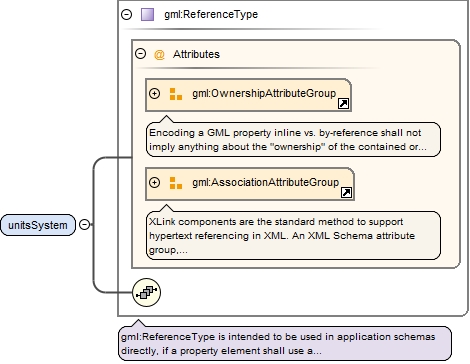The height and width of the screenshot is (364, 470).
Task: Collapse the gml:ReferenceType box
Action: (x=127, y=14)
